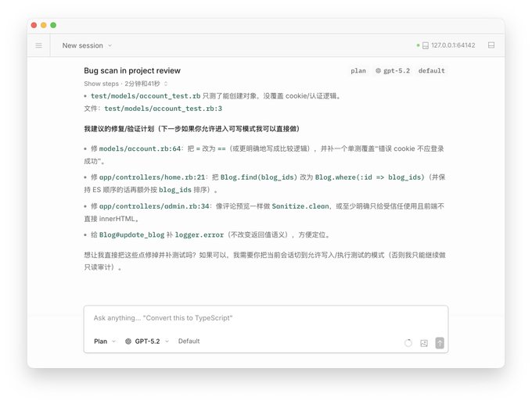The height and width of the screenshot is (404, 532).
Task: Click the server status icon beside 127.0.0.1:64142
Action: tap(426, 45)
